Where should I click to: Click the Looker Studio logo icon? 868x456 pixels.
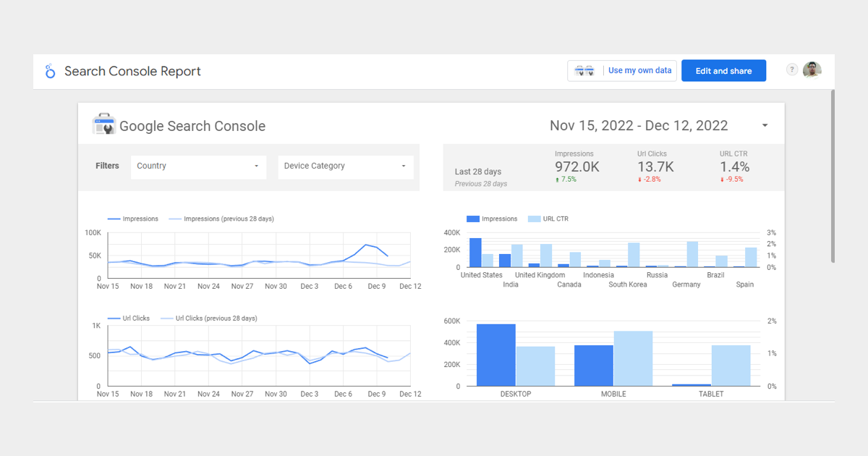coord(50,71)
